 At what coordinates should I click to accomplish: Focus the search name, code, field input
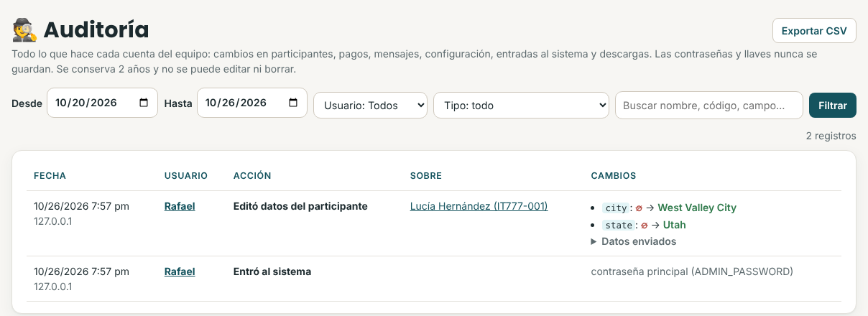(709, 106)
